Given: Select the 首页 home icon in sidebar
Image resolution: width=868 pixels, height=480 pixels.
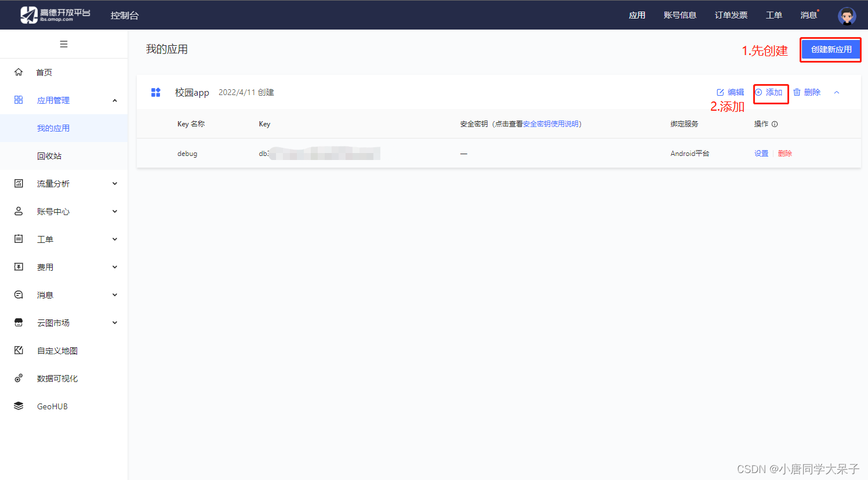Looking at the screenshot, I should click(x=19, y=72).
